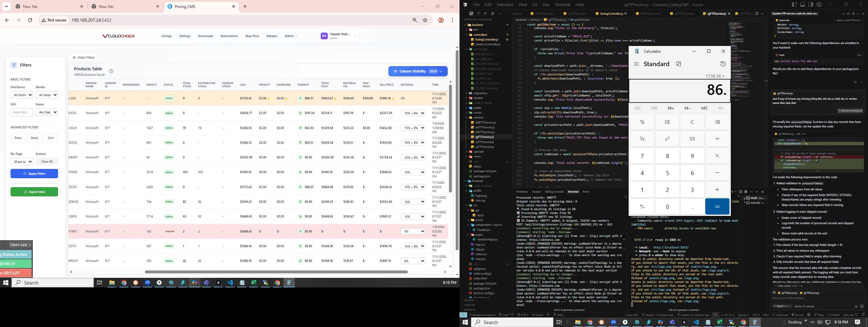Open the Admin navigation dropdown
This screenshot has height=327, width=868.
291,36
